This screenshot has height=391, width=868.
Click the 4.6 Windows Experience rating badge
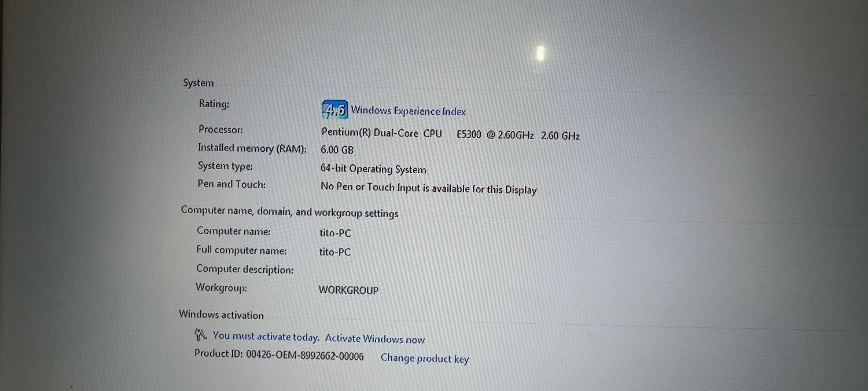coord(335,109)
